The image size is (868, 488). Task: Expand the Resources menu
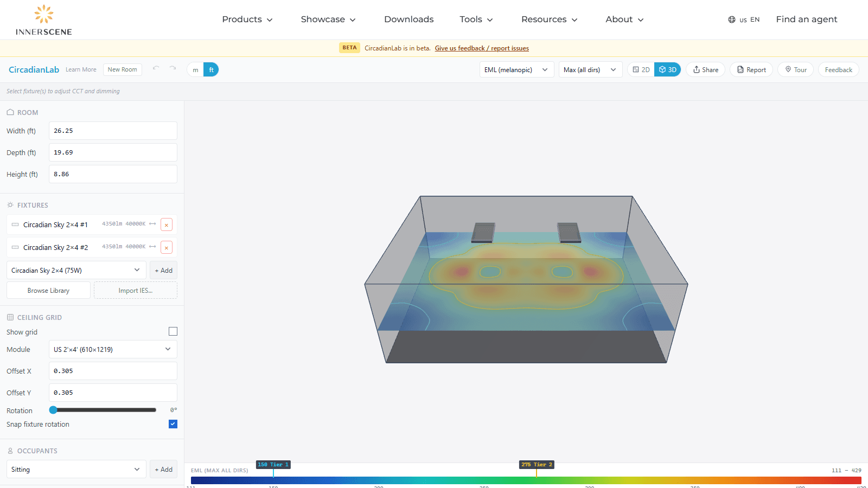[x=550, y=20]
